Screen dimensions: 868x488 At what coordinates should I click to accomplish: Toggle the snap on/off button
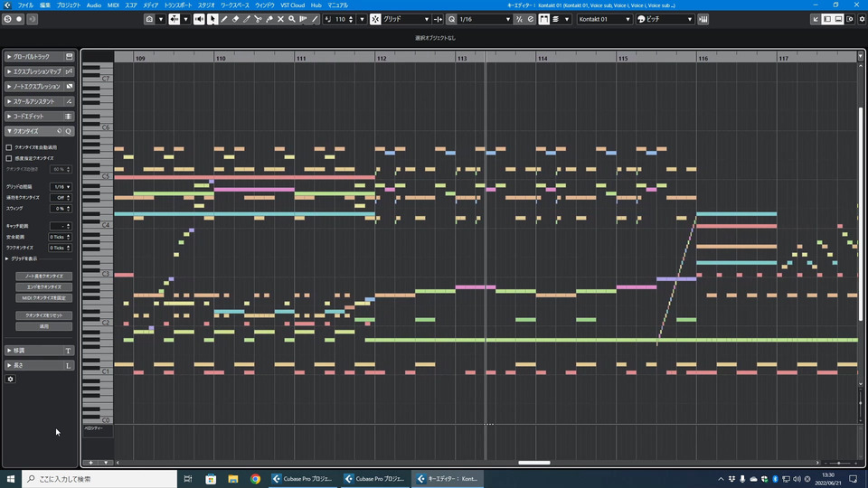coord(376,19)
